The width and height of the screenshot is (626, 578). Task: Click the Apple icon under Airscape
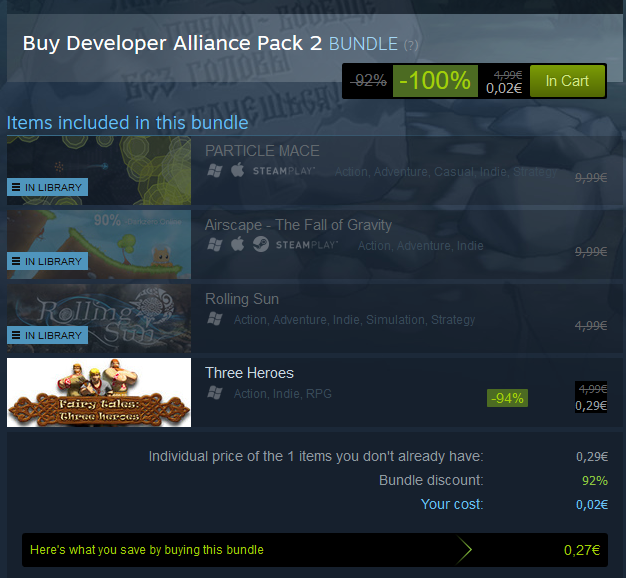(238, 244)
